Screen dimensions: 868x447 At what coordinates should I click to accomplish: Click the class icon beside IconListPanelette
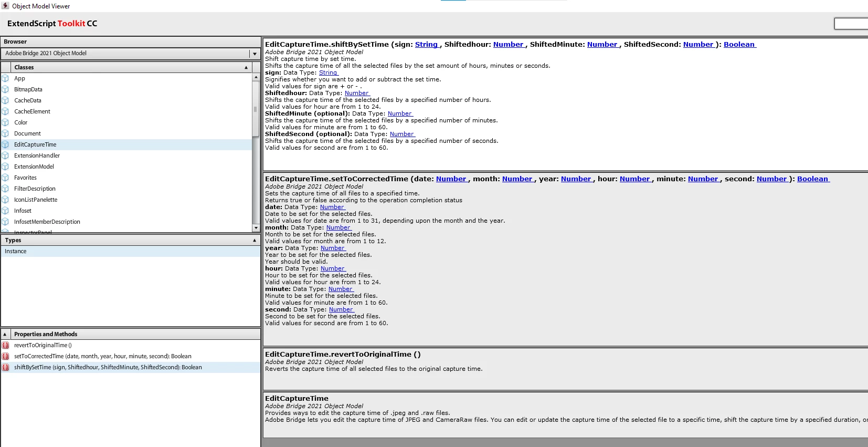click(x=5, y=200)
